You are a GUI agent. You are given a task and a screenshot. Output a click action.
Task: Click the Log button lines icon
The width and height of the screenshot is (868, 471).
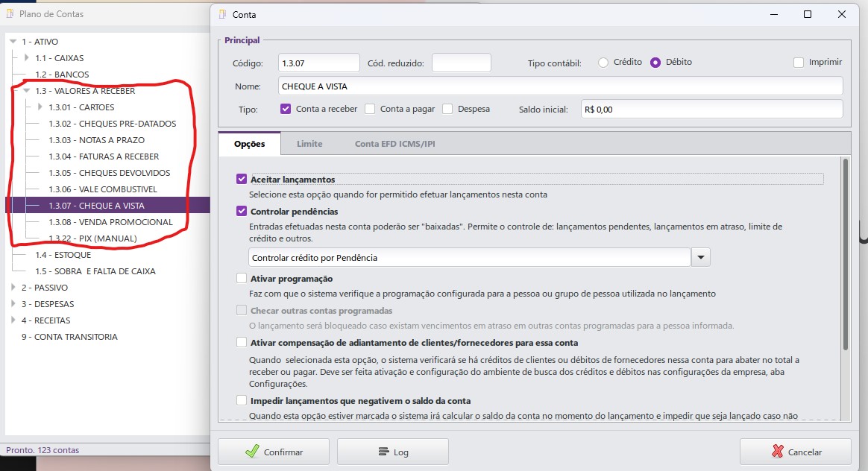pyautogui.click(x=383, y=452)
